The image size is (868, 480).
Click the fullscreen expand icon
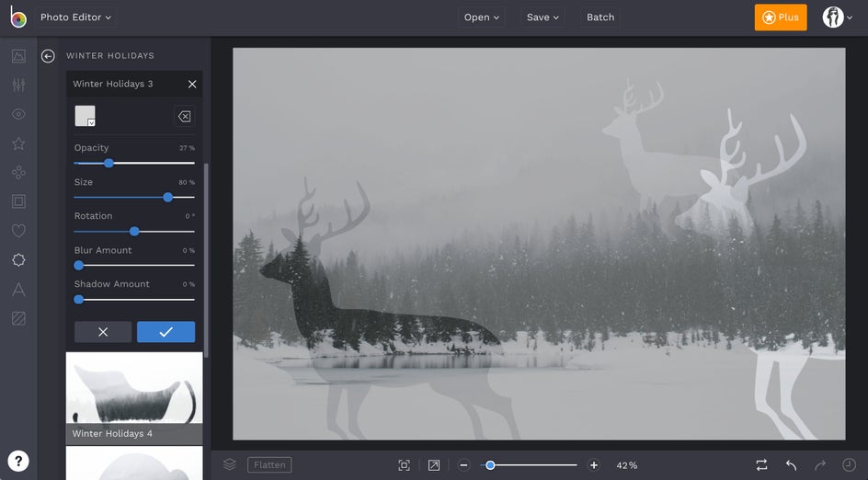(433, 465)
